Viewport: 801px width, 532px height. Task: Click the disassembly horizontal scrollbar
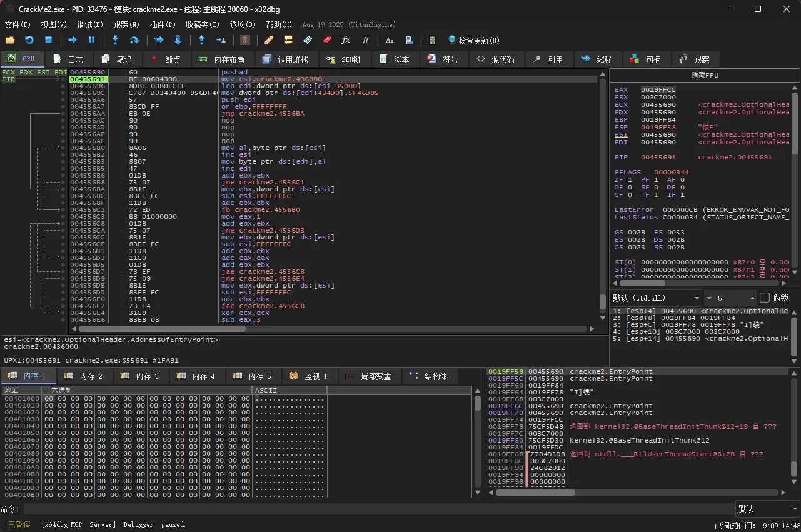332,329
